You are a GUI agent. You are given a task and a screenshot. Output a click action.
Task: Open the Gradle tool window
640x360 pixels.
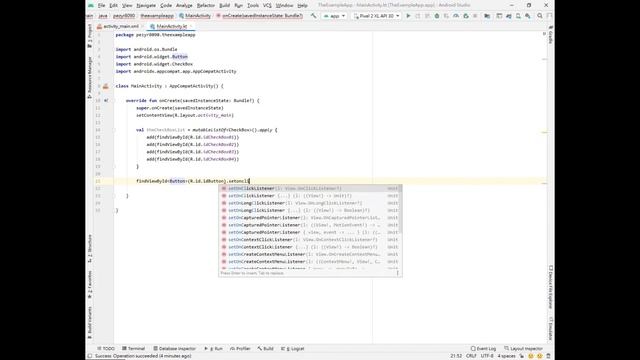[x=550, y=35]
